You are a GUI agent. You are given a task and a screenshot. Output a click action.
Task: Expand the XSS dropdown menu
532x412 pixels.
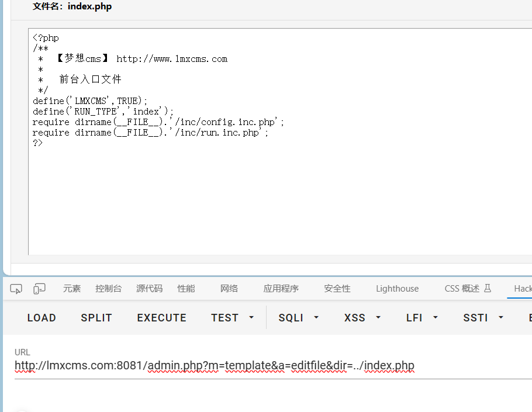tap(362, 318)
